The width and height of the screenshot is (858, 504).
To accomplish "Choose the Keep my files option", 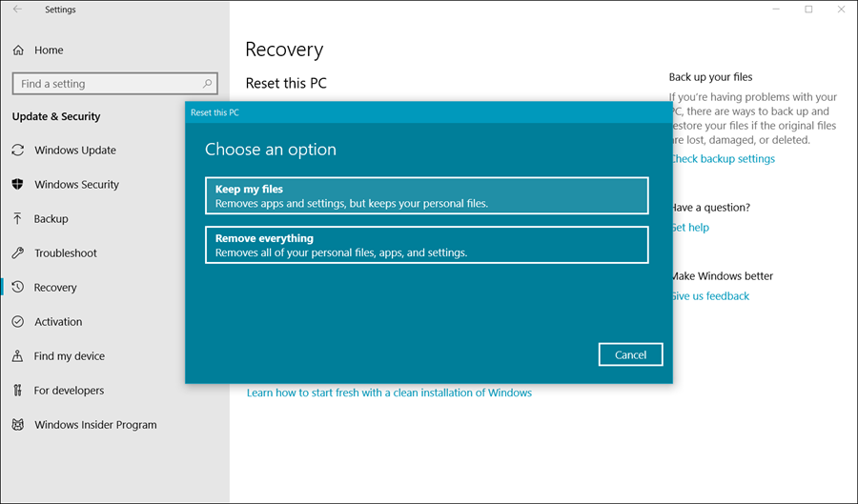I will [427, 195].
